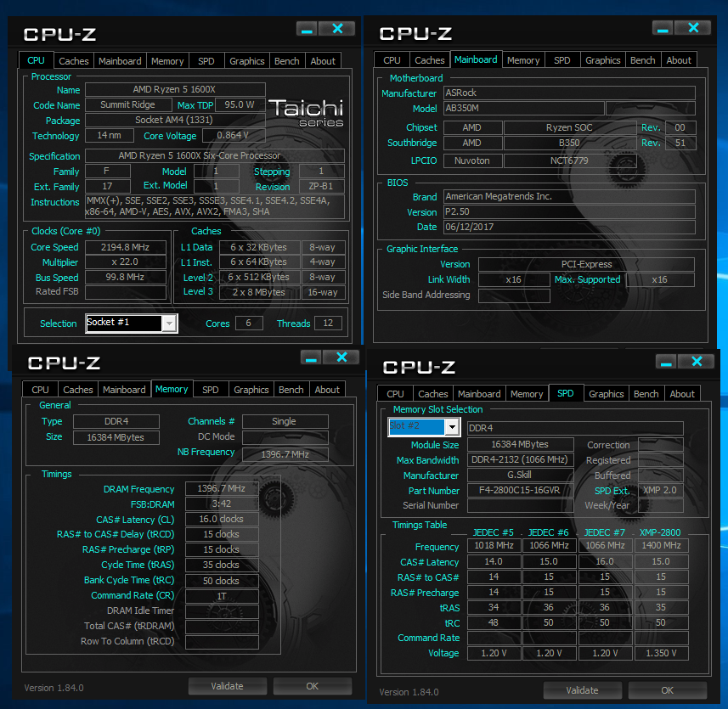Open About tab in SPD window

tap(682, 394)
